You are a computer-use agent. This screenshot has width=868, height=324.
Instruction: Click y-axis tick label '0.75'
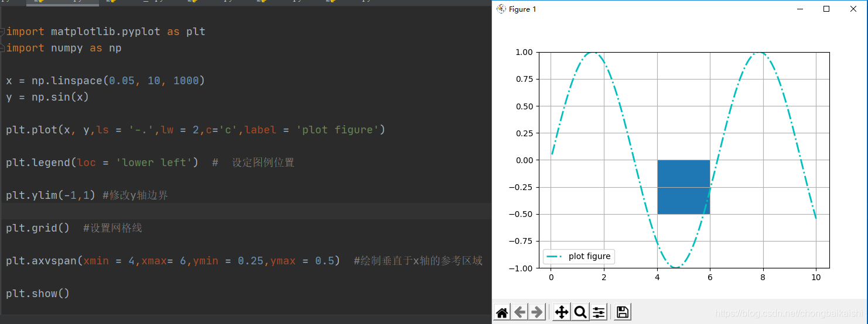click(524, 79)
